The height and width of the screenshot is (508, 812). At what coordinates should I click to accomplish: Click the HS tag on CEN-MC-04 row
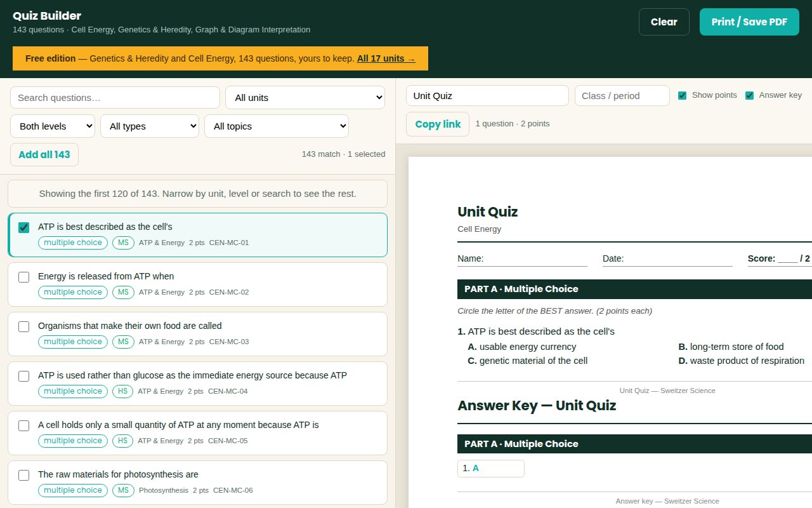pyautogui.click(x=123, y=391)
